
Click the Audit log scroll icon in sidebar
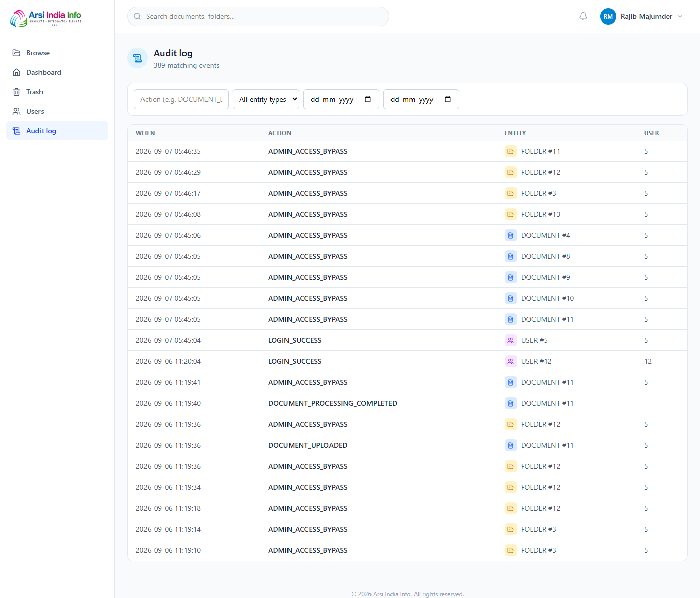coord(17,131)
